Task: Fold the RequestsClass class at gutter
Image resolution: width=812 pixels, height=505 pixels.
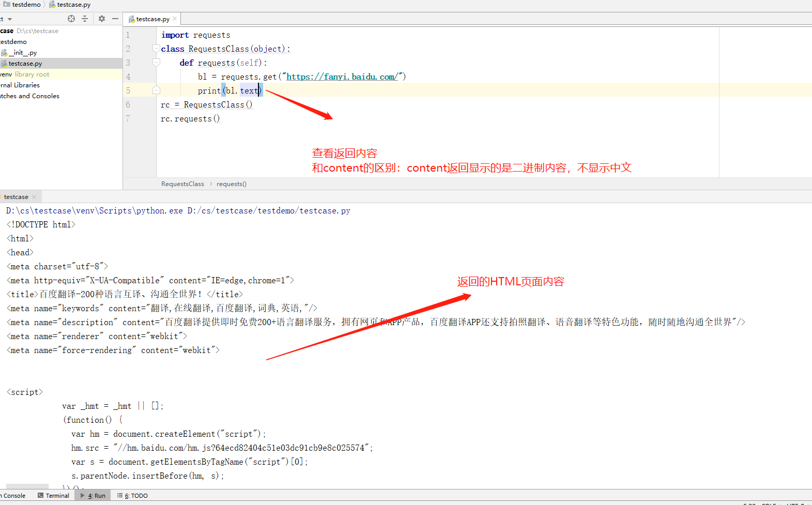Action: click(156, 49)
